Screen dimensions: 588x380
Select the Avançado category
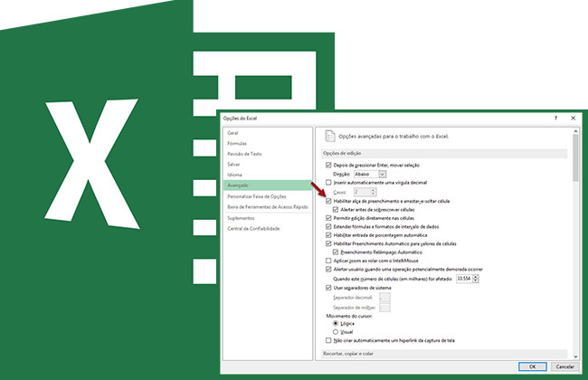pos(268,185)
